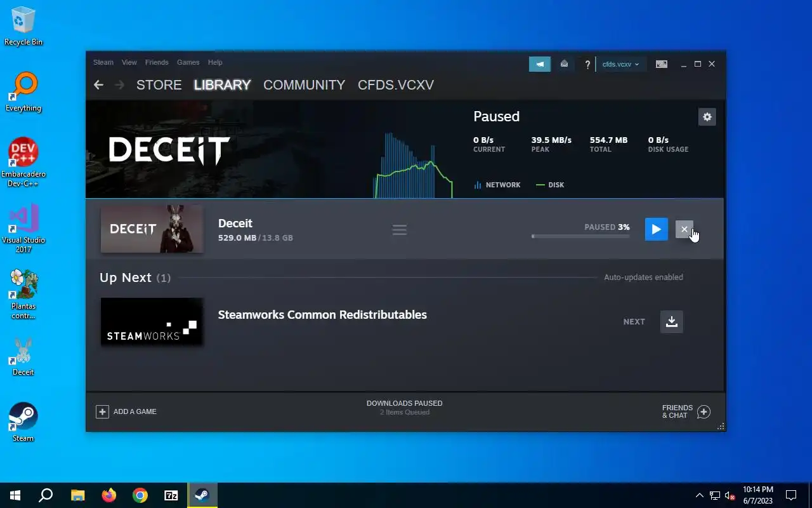Click the Deceit row drag handle icon
The height and width of the screenshot is (508, 812).
[x=400, y=230]
